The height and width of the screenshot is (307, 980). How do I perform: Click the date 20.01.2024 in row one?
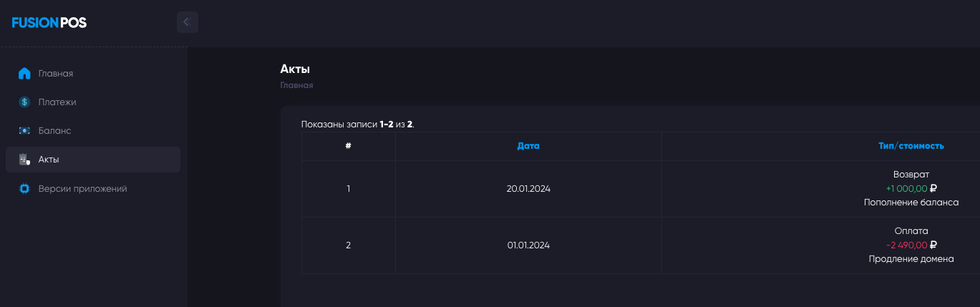tap(528, 189)
